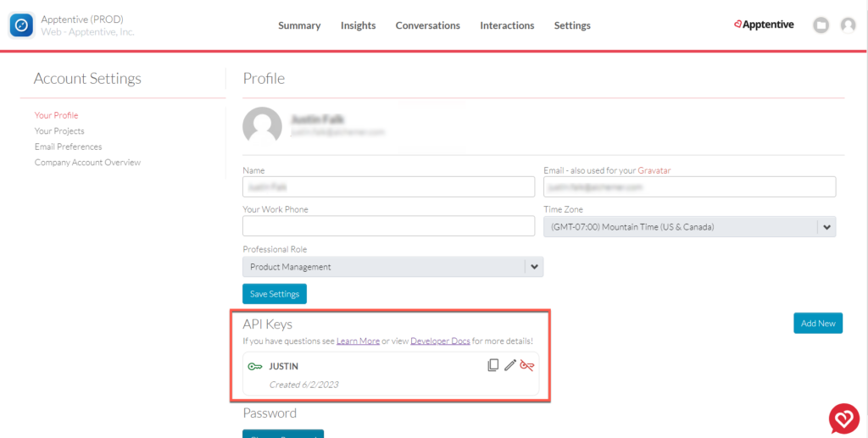Select Your Profile in sidebar
Viewport: 868px width, 438px height.
coord(57,115)
